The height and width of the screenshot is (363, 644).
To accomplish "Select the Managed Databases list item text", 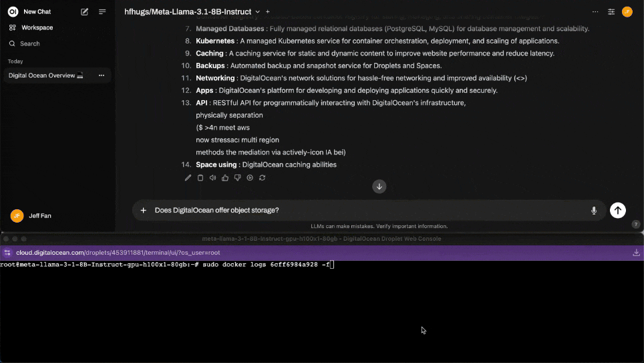I will pos(392,29).
